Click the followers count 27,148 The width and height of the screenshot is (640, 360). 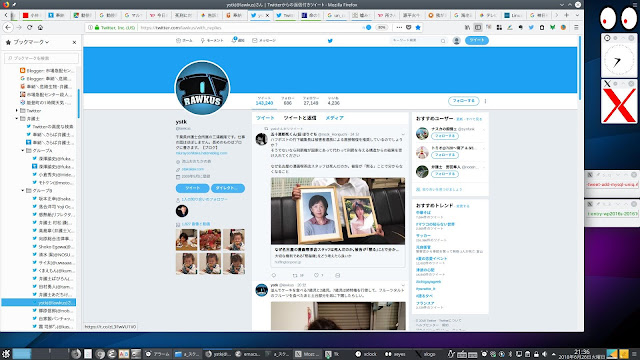click(311, 101)
